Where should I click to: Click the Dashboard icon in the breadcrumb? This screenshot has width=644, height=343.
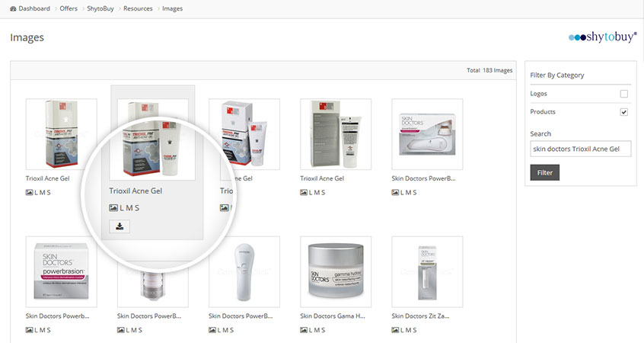pyautogui.click(x=13, y=8)
